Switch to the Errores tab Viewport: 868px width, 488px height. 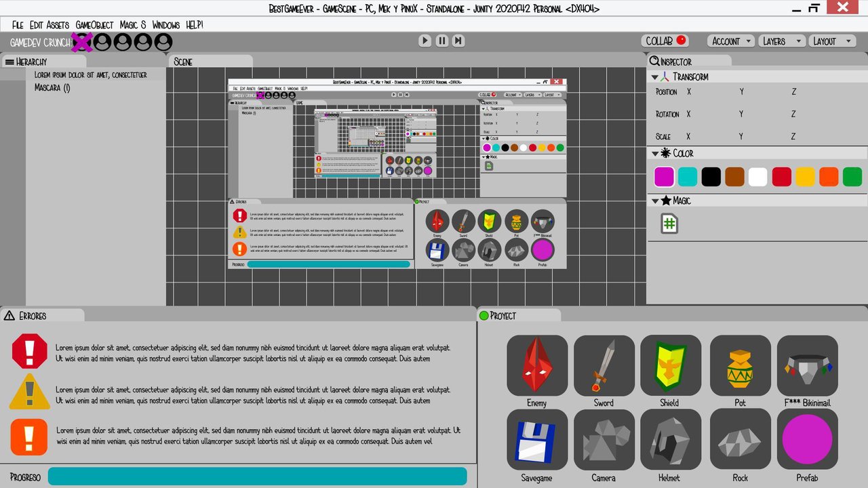tap(42, 316)
